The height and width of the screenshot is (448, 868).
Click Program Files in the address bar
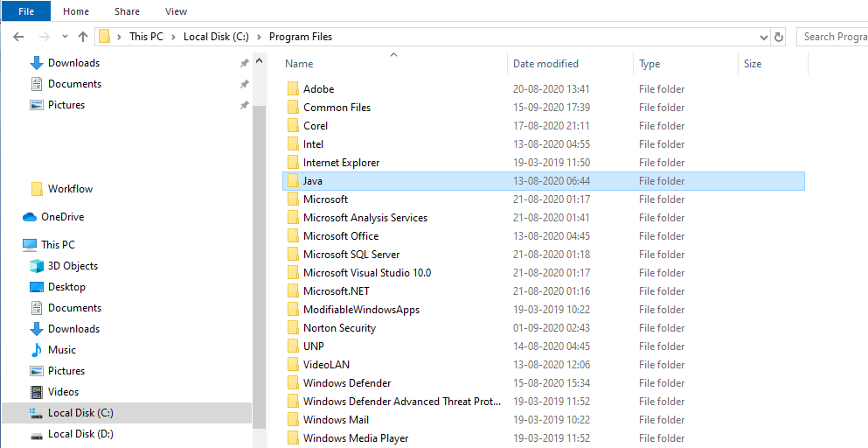[x=301, y=37]
